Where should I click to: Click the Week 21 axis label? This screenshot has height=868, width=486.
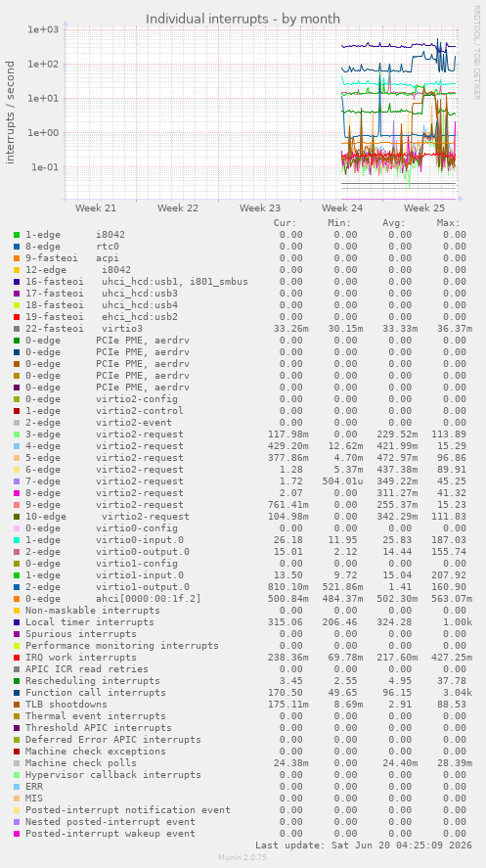(x=96, y=208)
